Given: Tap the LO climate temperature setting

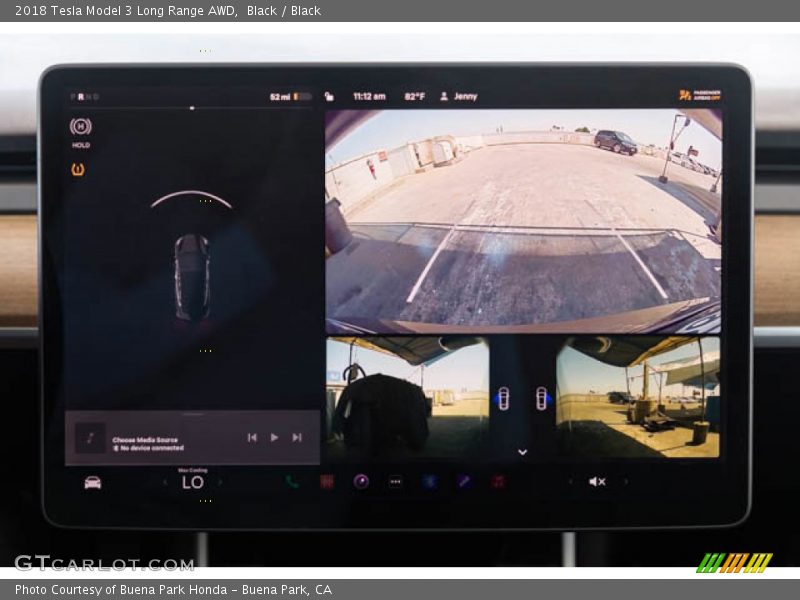Looking at the screenshot, I should [193, 482].
